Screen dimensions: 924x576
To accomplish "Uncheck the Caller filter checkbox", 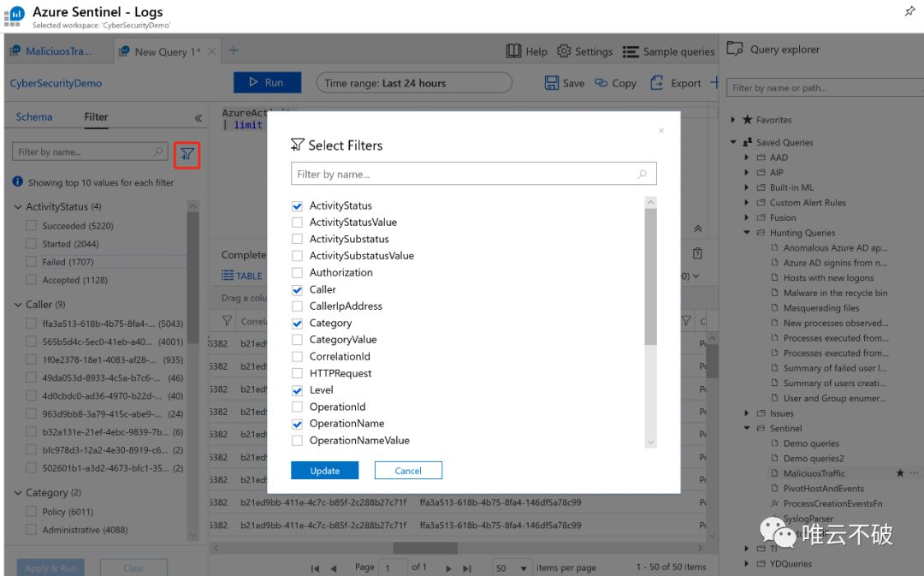I will tap(297, 289).
